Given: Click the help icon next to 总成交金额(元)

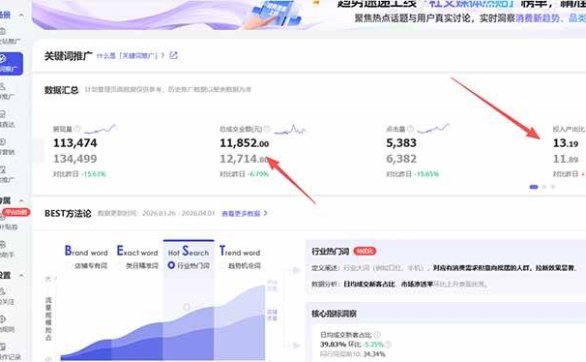Looking at the screenshot, I should [267, 129].
